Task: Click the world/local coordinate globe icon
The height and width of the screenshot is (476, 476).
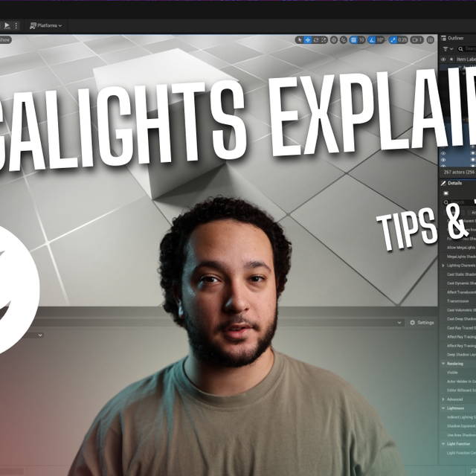Action: coord(335,39)
